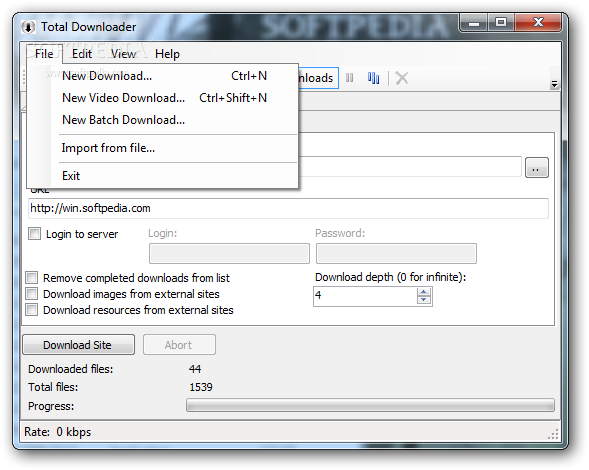Click the partially hidden Downloads toolbar button
Viewport: 589px width, 470px height.
(x=319, y=78)
